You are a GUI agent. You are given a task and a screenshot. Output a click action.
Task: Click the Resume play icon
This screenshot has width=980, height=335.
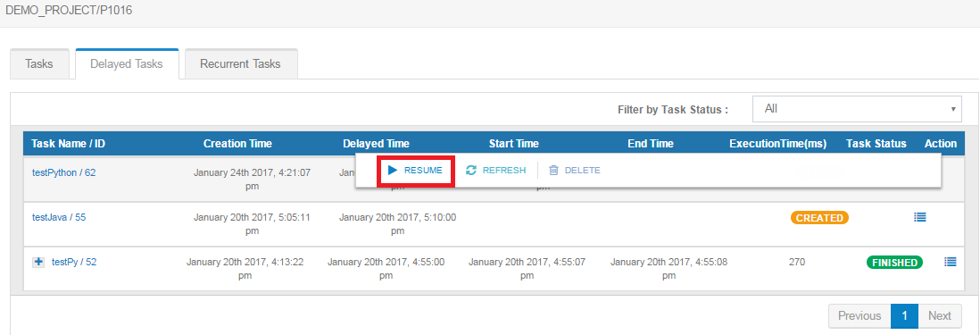click(x=393, y=170)
